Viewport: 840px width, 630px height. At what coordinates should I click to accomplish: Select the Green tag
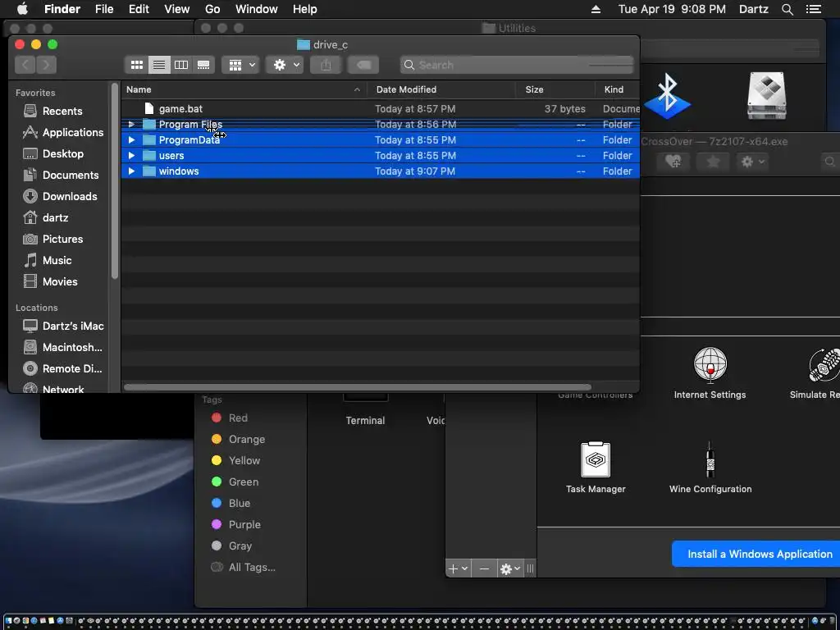tap(235, 482)
